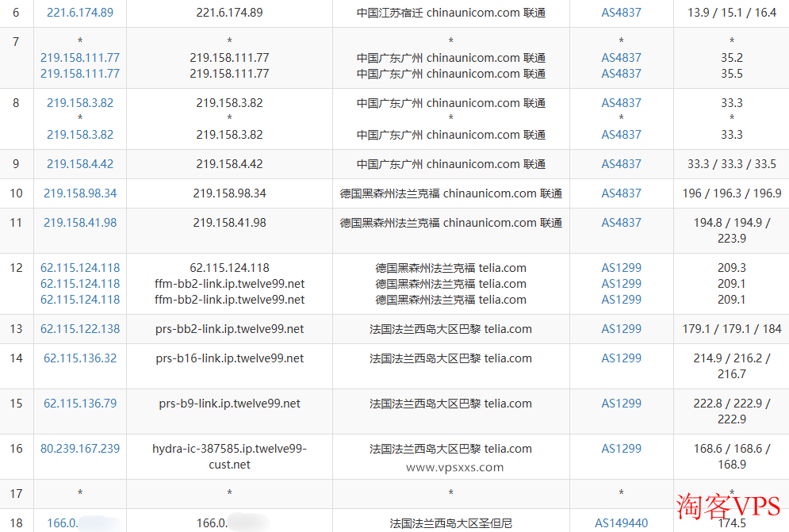Viewport: 789px width, 532px height.
Task: Click the 中国江苏宿迁 chinaunicom.com 联通 location text
Action: pos(451,13)
